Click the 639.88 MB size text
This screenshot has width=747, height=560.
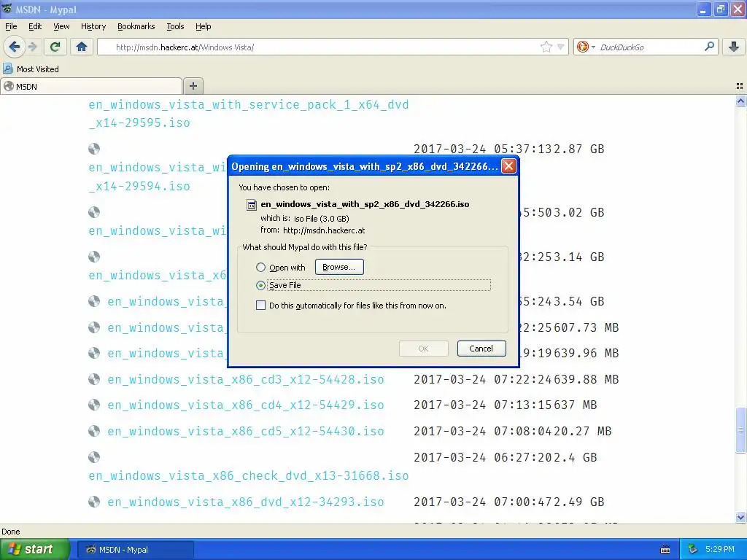[586, 379]
